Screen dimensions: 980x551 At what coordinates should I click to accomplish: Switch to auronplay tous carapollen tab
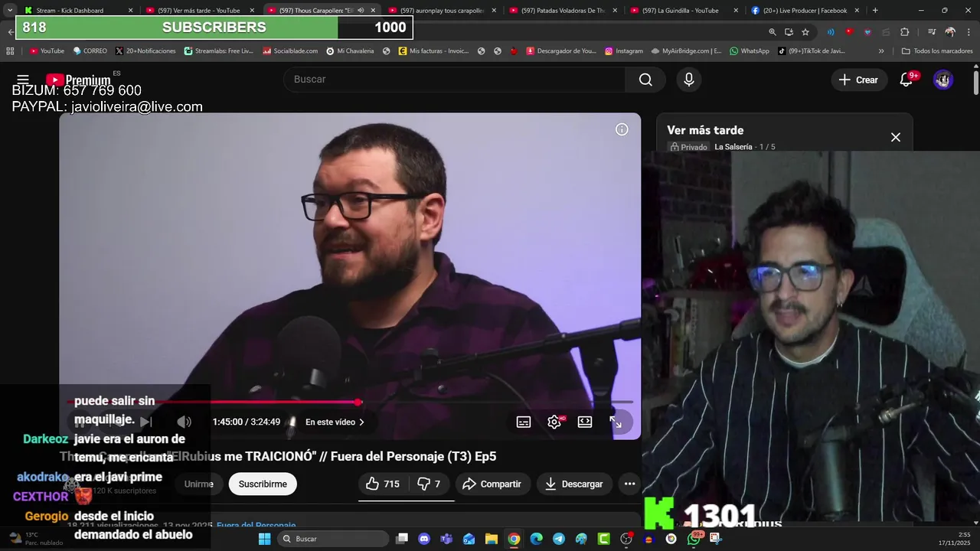pyautogui.click(x=443, y=10)
